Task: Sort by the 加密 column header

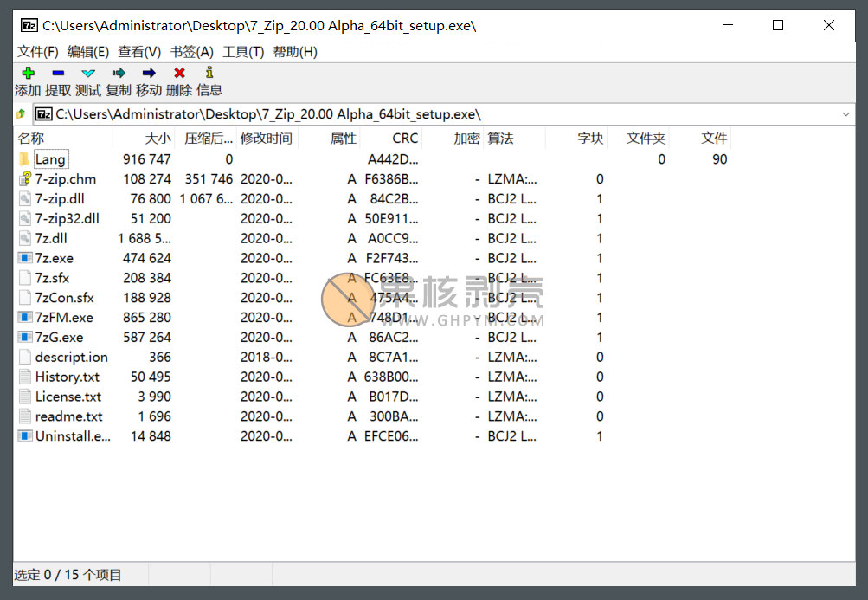Action: [453, 139]
